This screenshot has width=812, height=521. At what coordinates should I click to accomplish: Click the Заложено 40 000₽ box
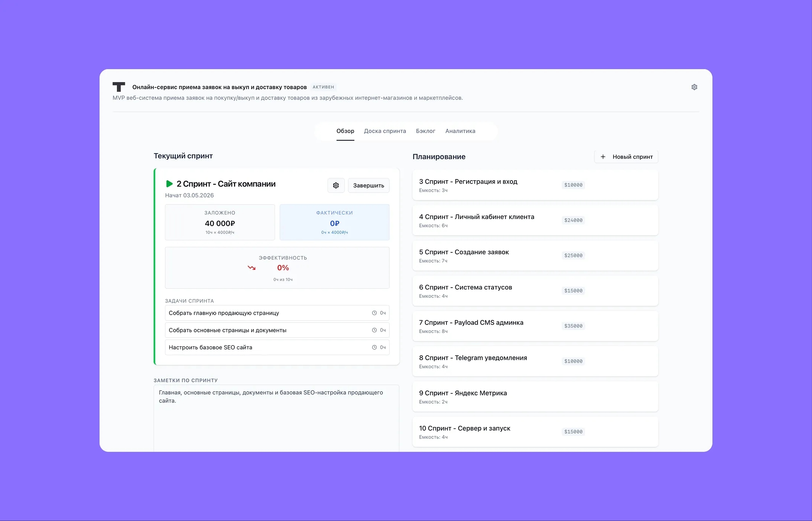pyautogui.click(x=220, y=222)
